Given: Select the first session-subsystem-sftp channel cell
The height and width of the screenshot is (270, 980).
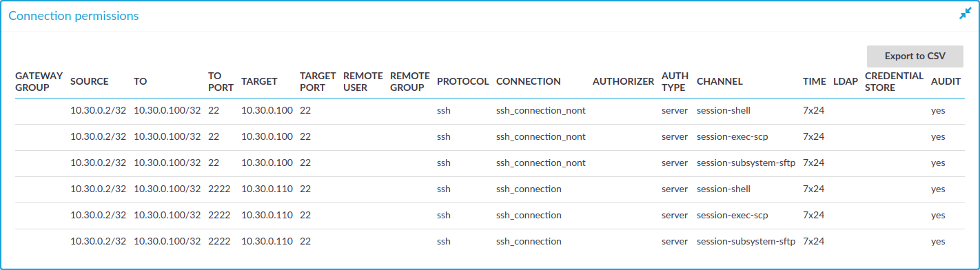Looking at the screenshot, I should (746, 163).
